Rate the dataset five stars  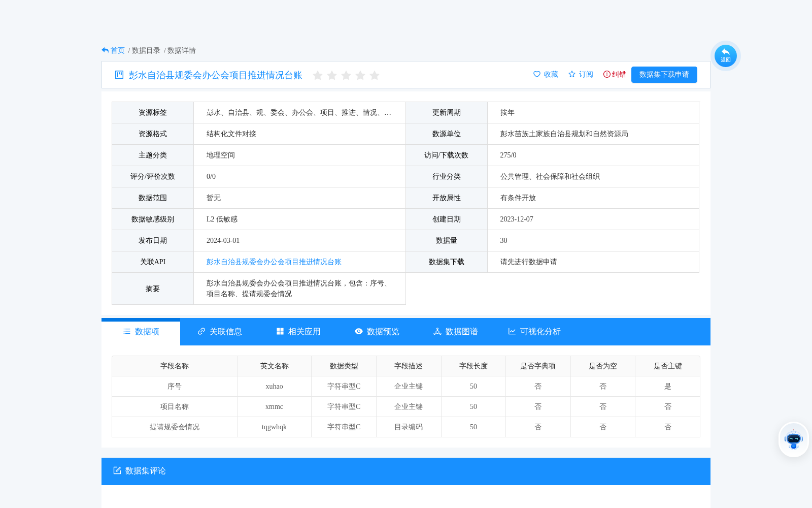point(375,75)
